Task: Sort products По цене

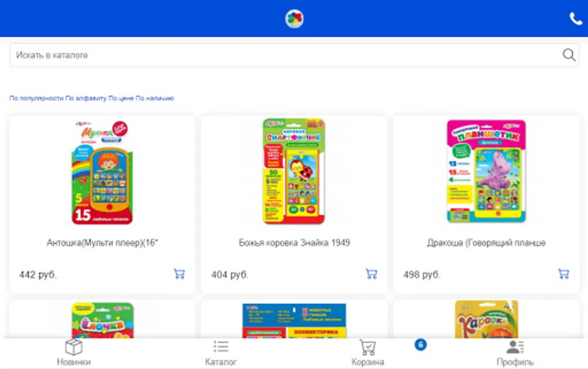Action: [x=121, y=98]
